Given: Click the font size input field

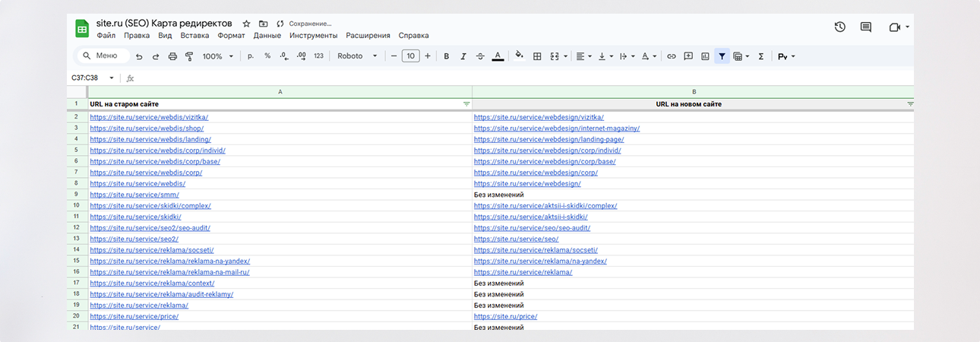Looking at the screenshot, I should 410,56.
